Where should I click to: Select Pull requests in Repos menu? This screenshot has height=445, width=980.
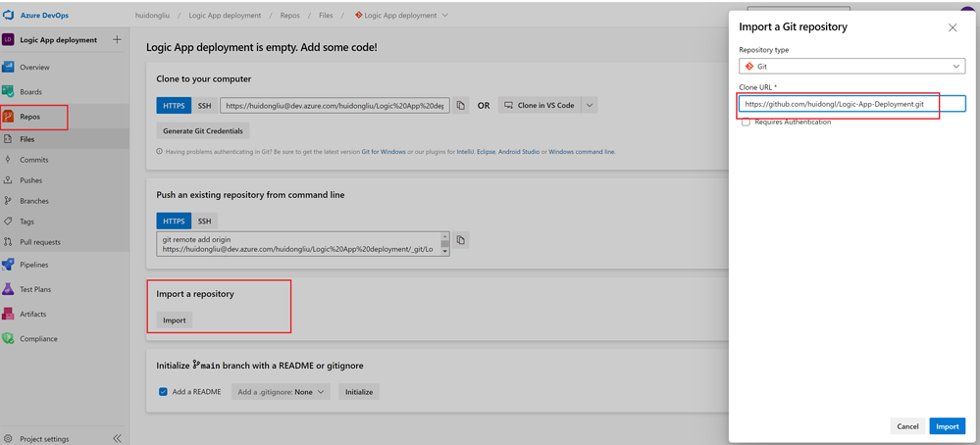pyautogui.click(x=40, y=242)
